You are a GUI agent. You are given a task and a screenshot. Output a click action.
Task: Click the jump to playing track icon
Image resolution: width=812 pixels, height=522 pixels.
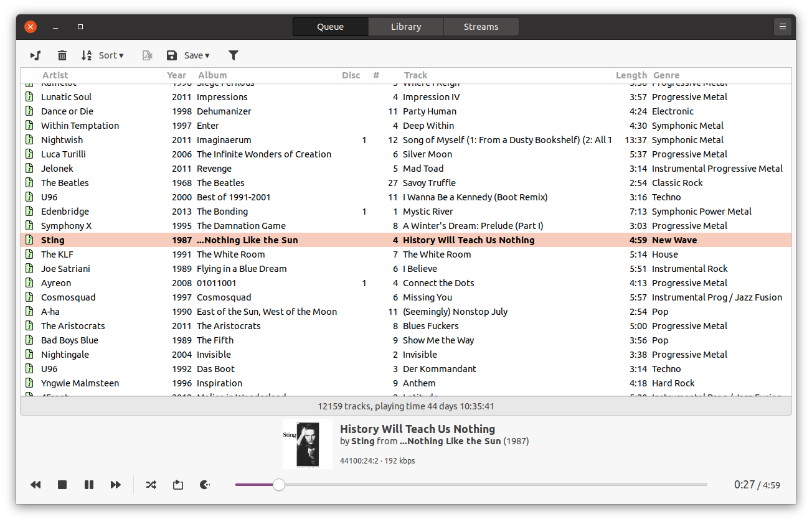(x=35, y=55)
